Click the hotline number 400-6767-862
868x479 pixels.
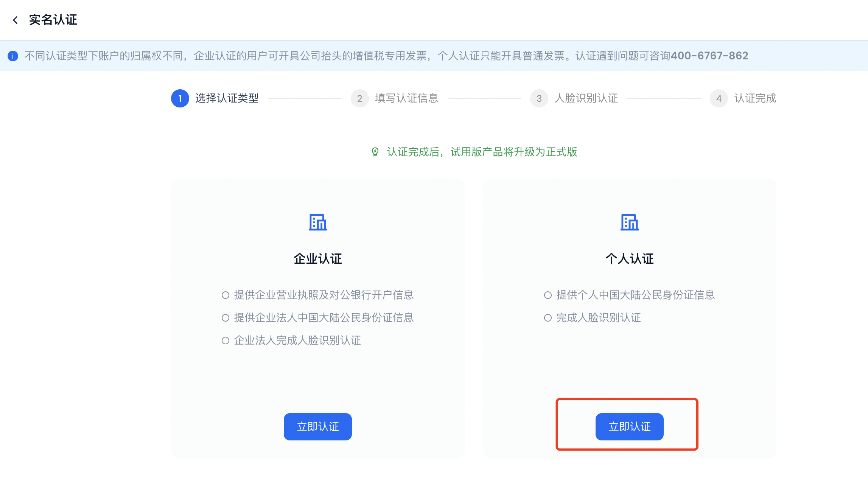709,56
